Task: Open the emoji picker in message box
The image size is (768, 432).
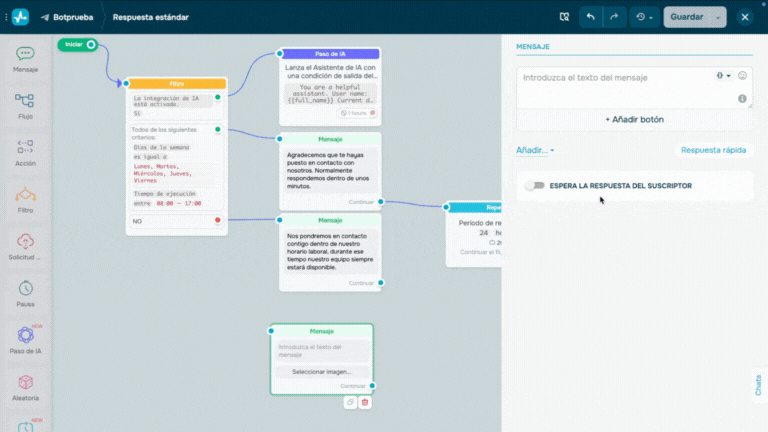Action: (x=742, y=76)
